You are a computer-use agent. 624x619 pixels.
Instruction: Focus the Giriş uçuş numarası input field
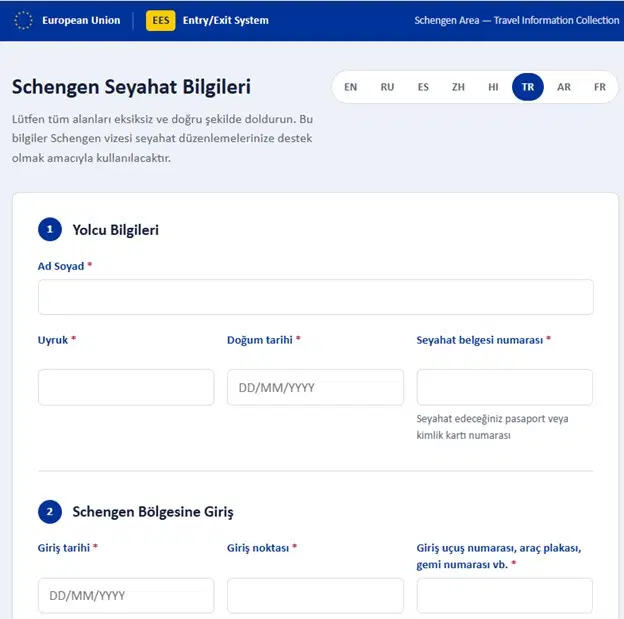[x=505, y=596]
